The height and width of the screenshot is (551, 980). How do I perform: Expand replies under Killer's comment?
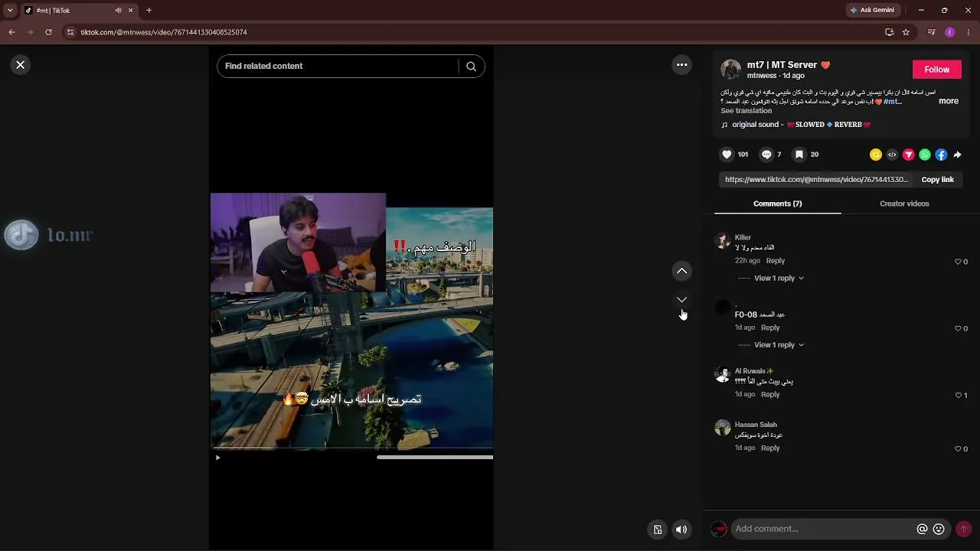[x=779, y=279]
